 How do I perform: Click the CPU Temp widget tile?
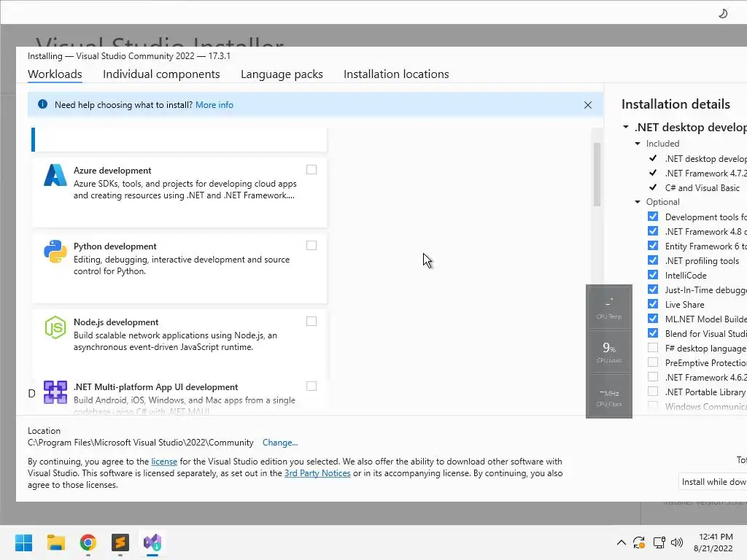[x=609, y=307]
